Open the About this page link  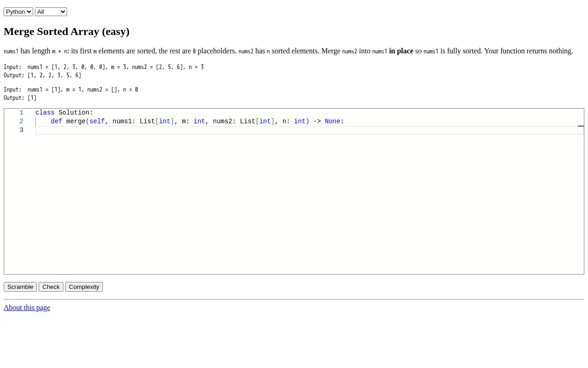[x=27, y=308]
